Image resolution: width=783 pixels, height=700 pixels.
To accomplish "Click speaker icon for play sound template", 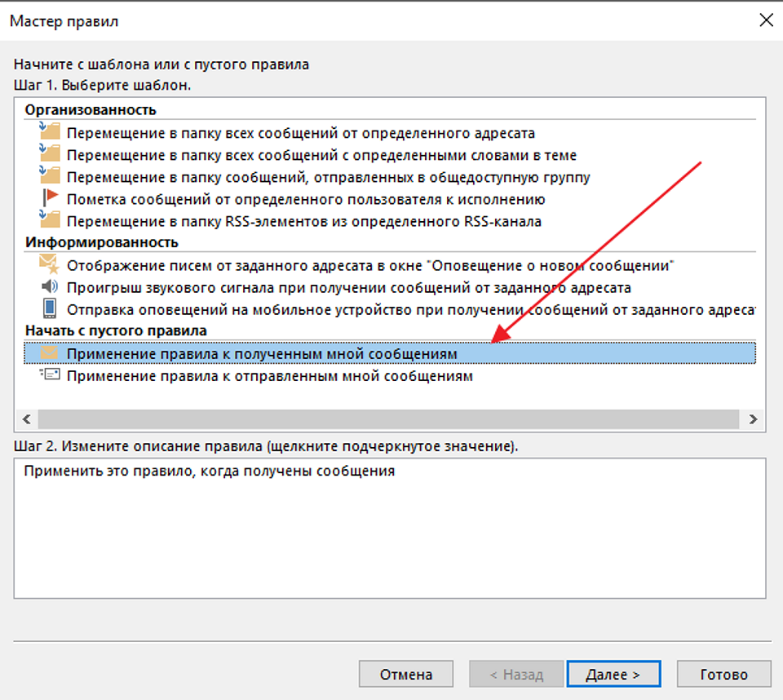I will (x=50, y=286).
